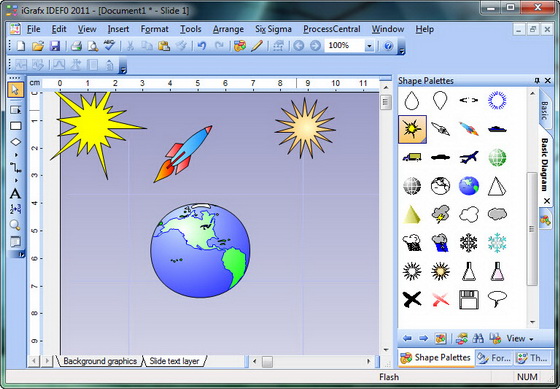This screenshot has width=560, height=389.
Task: Toggle the select pointer tool
Action: pos(15,90)
